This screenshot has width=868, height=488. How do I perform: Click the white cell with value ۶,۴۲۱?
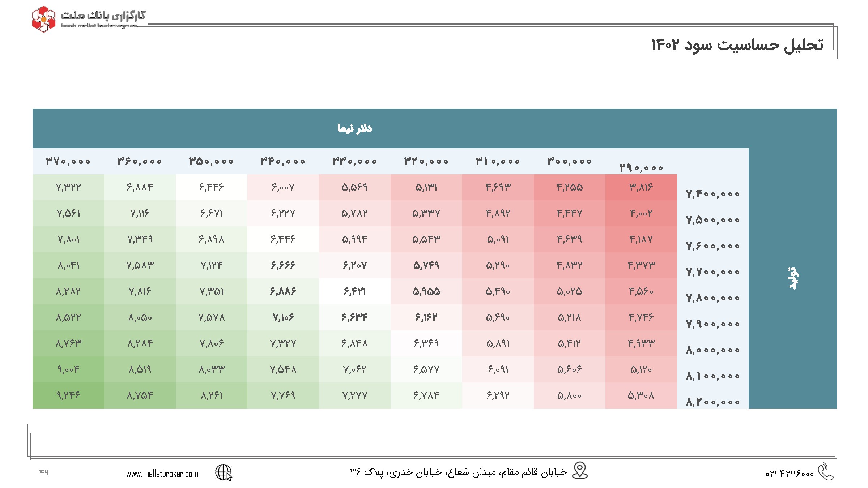coord(355,291)
